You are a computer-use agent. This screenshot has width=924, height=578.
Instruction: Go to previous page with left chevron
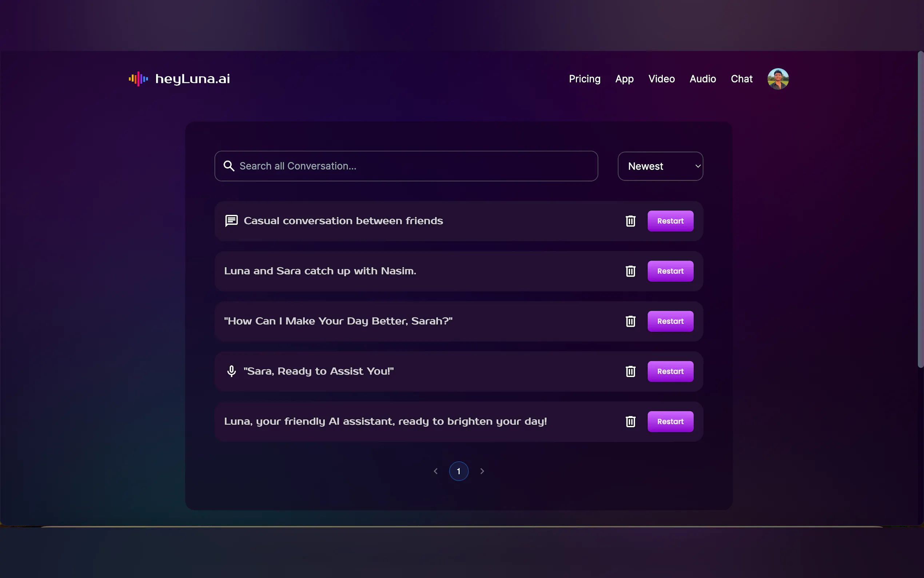tap(435, 471)
